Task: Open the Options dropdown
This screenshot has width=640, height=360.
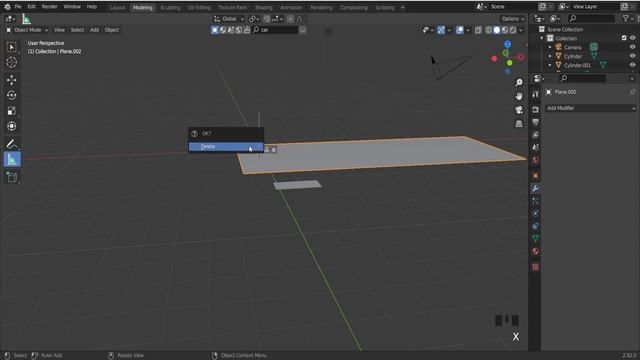Action: coord(513,19)
